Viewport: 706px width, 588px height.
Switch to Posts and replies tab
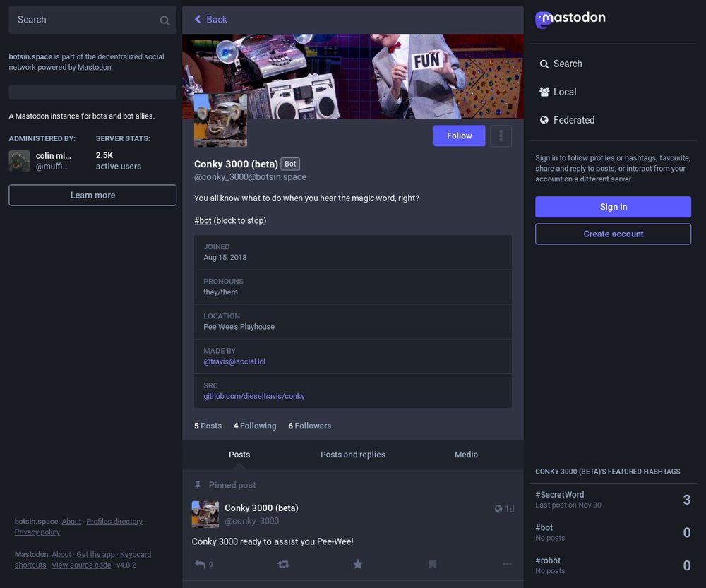[352, 455]
